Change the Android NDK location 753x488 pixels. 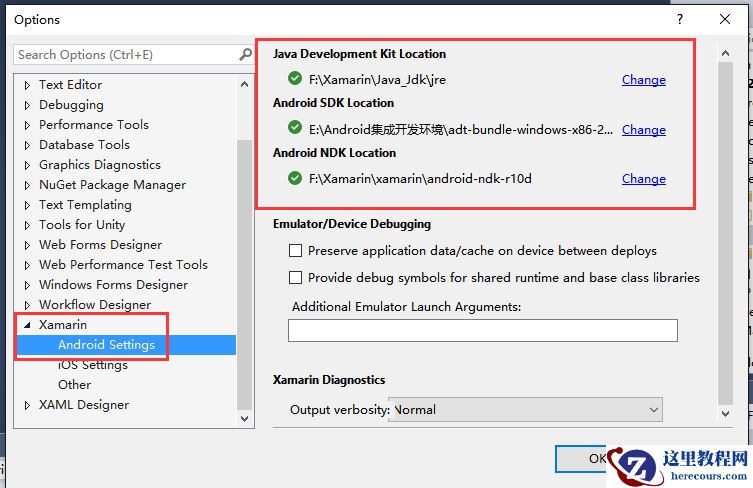(644, 179)
